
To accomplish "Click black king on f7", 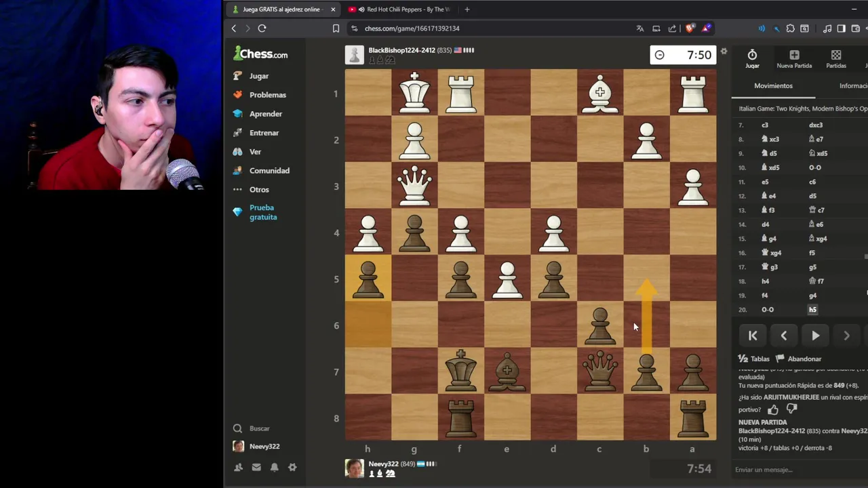I will (460, 371).
